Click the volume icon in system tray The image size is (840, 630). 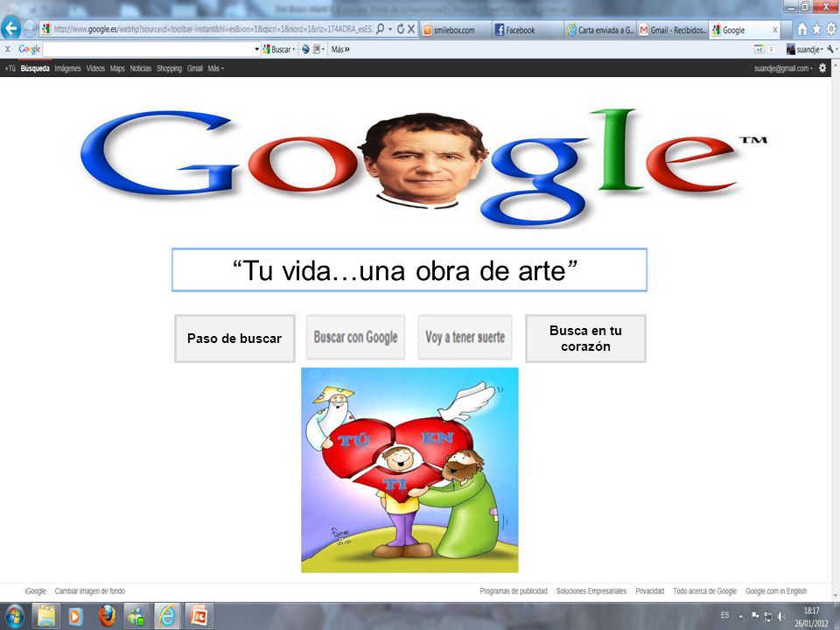click(x=781, y=617)
